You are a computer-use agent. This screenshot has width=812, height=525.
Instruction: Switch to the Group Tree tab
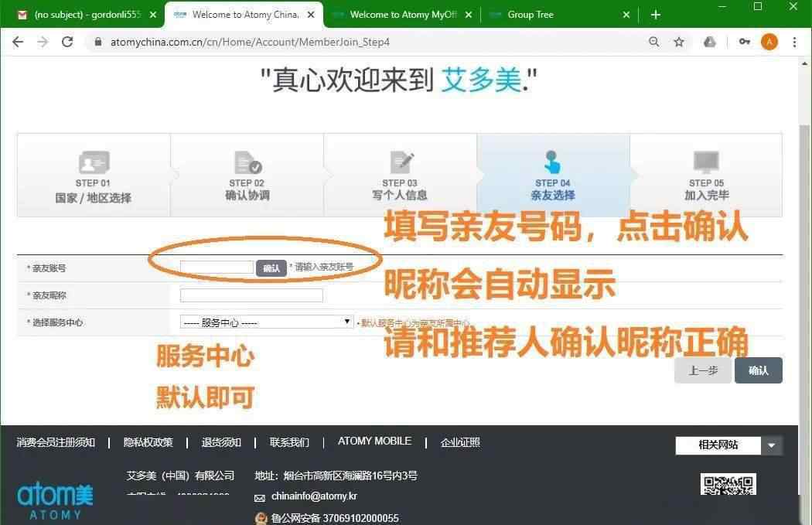pyautogui.click(x=559, y=15)
